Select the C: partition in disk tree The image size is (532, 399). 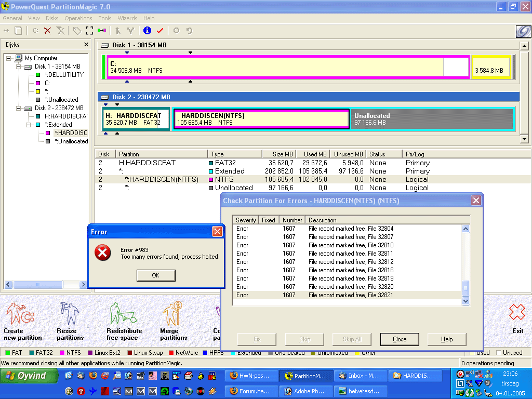tap(47, 83)
